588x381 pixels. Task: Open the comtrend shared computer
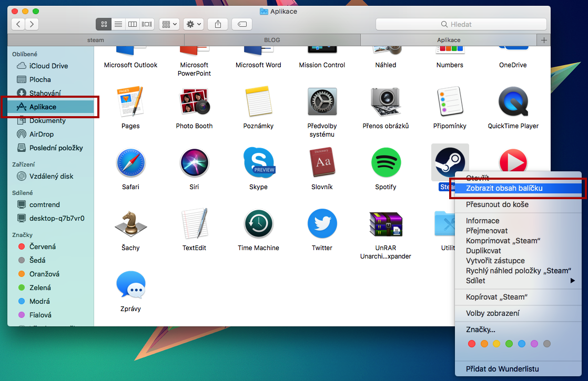tap(50, 204)
